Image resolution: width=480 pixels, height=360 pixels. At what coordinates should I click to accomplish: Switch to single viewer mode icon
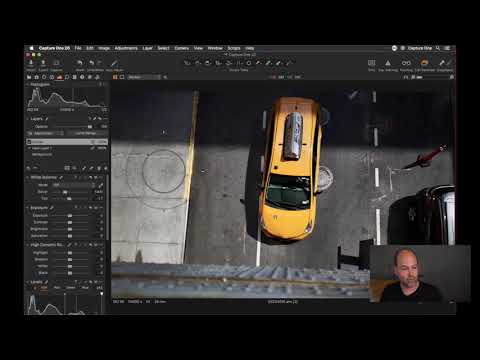tap(122, 77)
